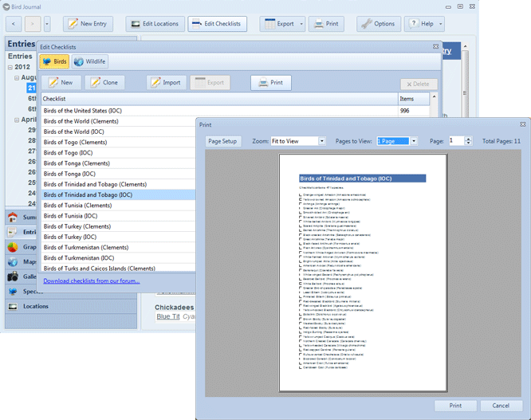Screen dimensions: 531x420
Task: Click New Entry in main toolbar
Action: [88, 24]
